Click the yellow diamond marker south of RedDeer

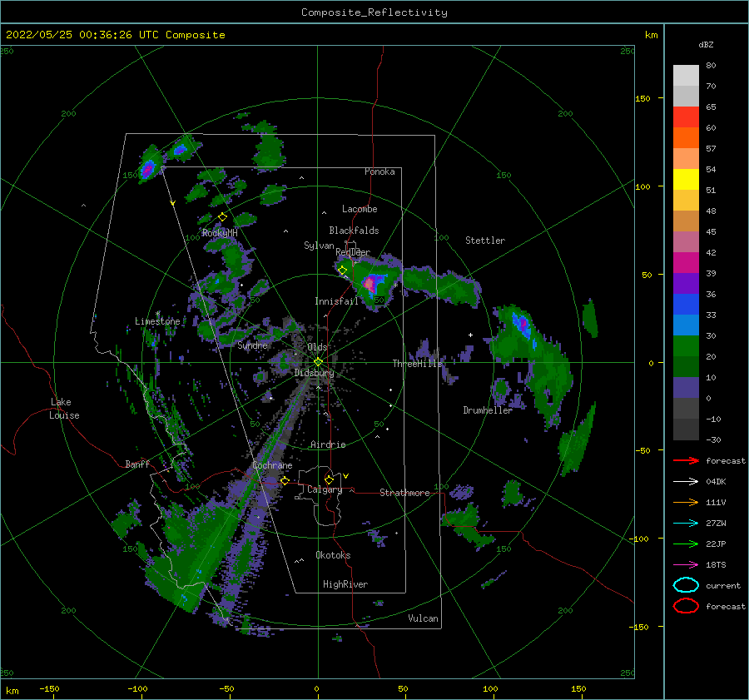[342, 271]
